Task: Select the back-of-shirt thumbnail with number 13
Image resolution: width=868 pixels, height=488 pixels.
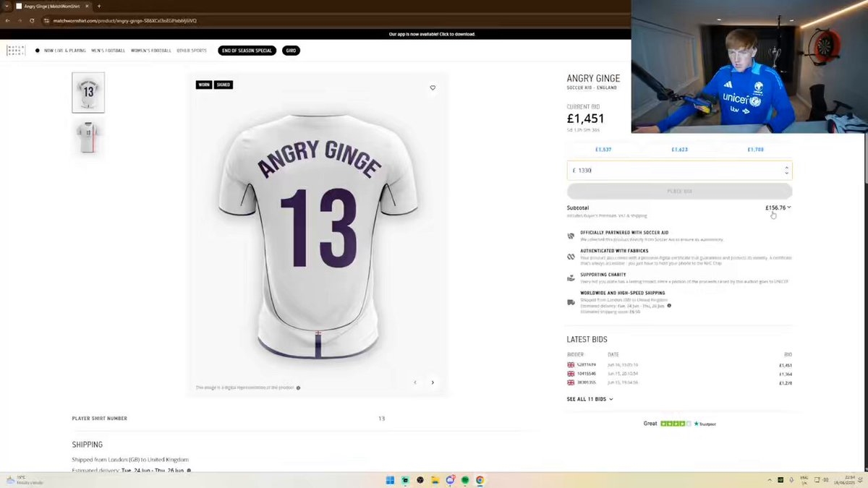Action: coord(88,93)
